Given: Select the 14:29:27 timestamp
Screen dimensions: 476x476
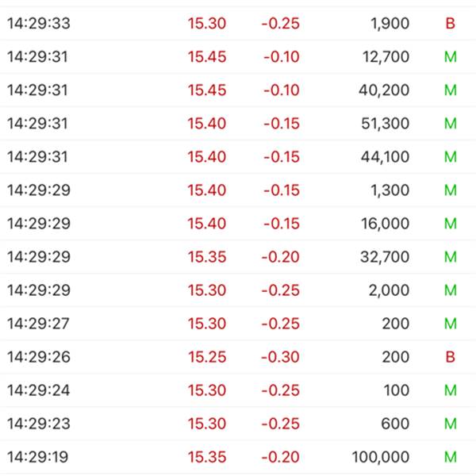Looking at the screenshot, I should (38, 324).
